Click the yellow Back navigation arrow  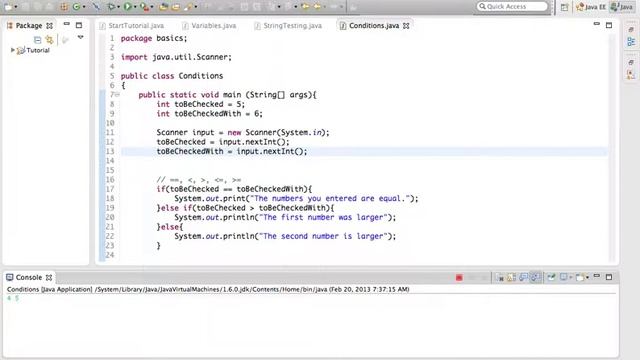(x=305, y=7)
